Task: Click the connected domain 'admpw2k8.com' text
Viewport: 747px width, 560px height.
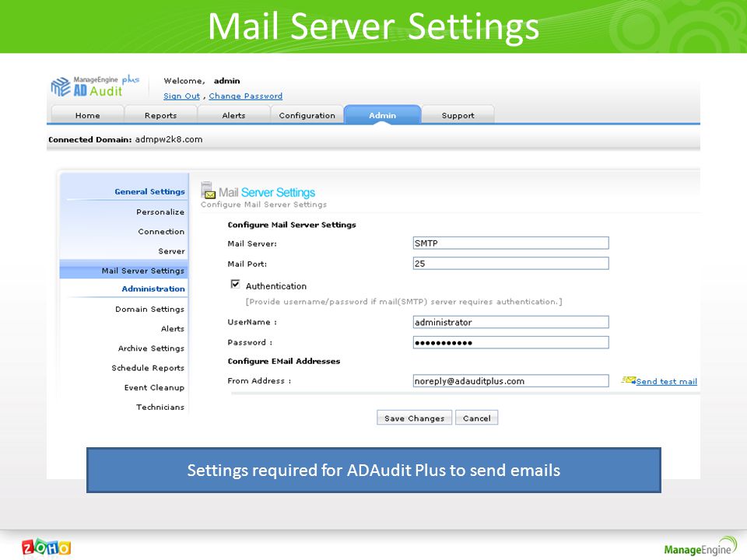Action: point(169,139)
